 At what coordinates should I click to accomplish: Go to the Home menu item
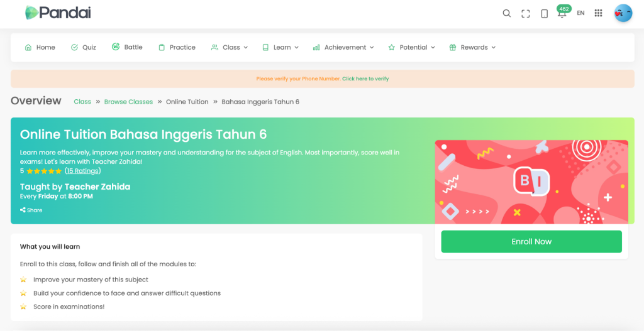click(40, 47)
